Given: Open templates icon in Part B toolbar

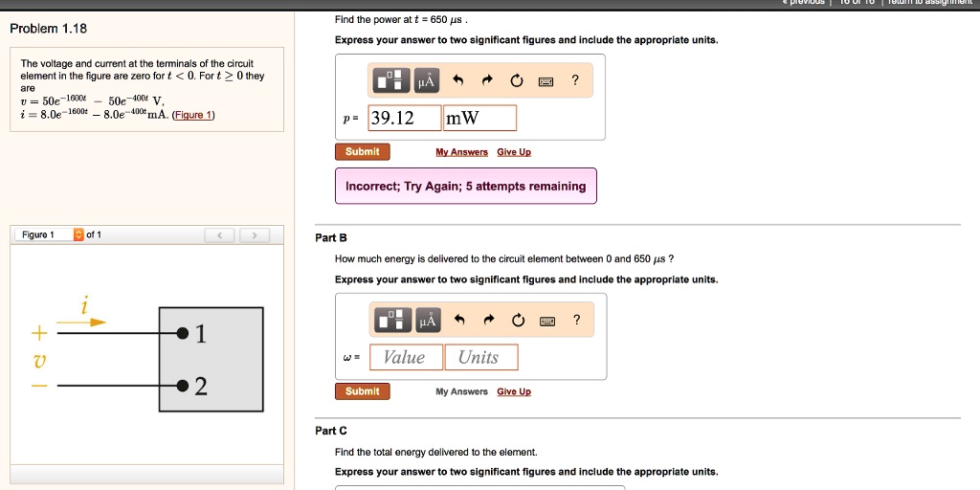Looking at the screenshot, I should pos(393,320).
